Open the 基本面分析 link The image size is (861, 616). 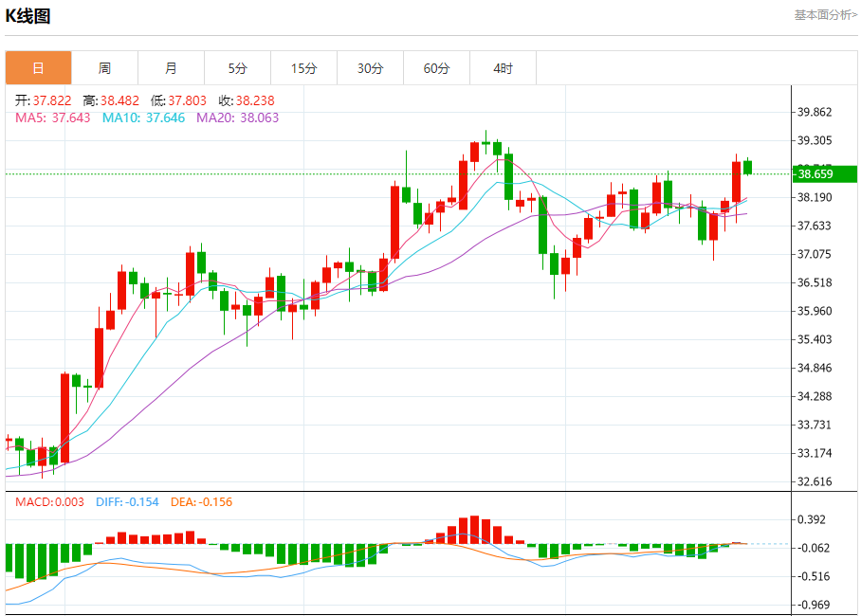coord(825,15)
